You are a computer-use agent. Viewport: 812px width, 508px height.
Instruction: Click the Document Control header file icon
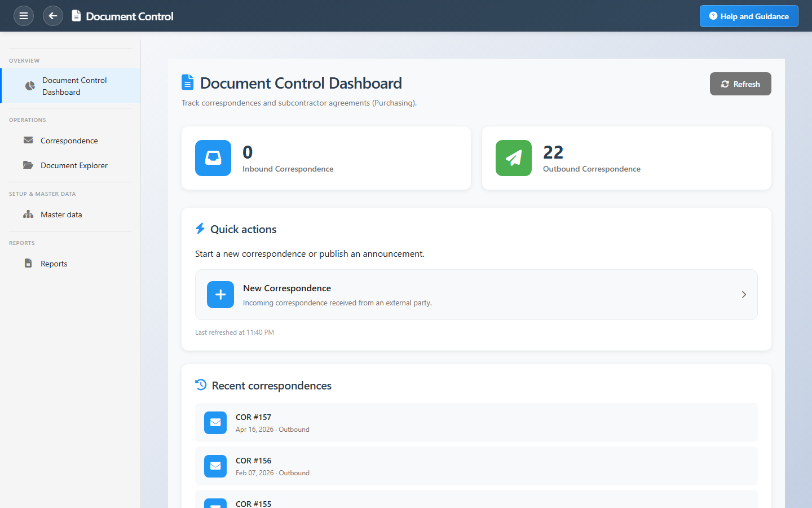pyautogui.click(x=76, y=16)
